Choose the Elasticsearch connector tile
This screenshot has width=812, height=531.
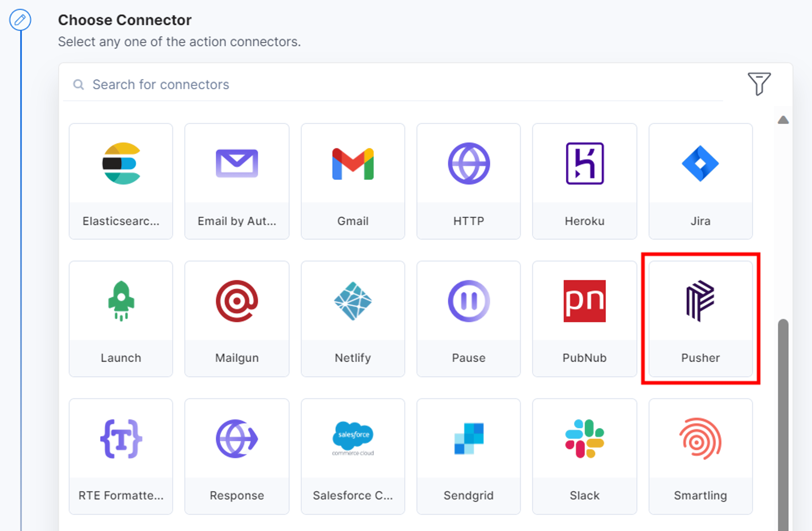121,181
